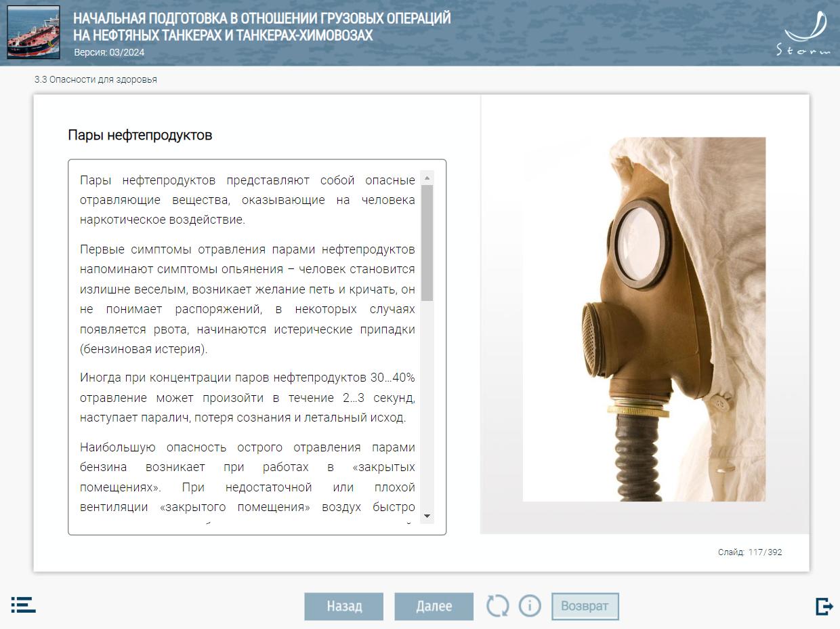Click the exit course icon at bottom right
Image resolution: width=840 pixels, height=629 pixels.
[x=824, y=606]
